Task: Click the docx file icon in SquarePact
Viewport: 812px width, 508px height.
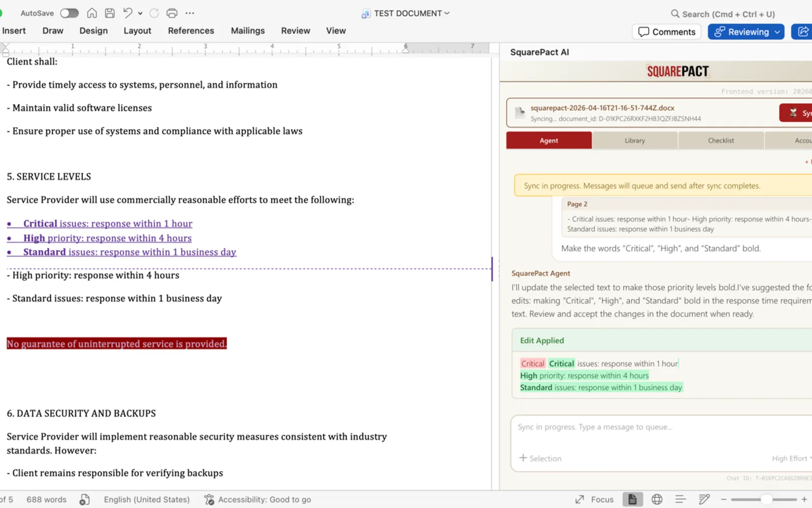Action: coord(520,112)
